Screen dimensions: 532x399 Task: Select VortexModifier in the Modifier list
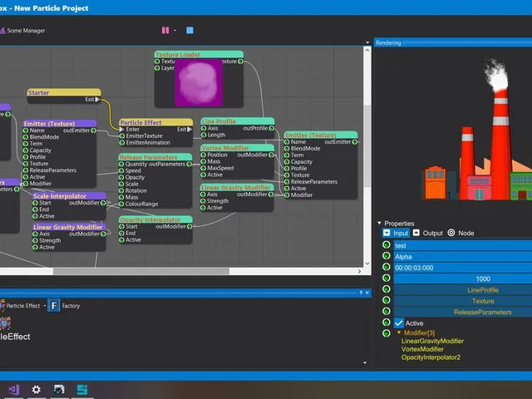(422, 349)
